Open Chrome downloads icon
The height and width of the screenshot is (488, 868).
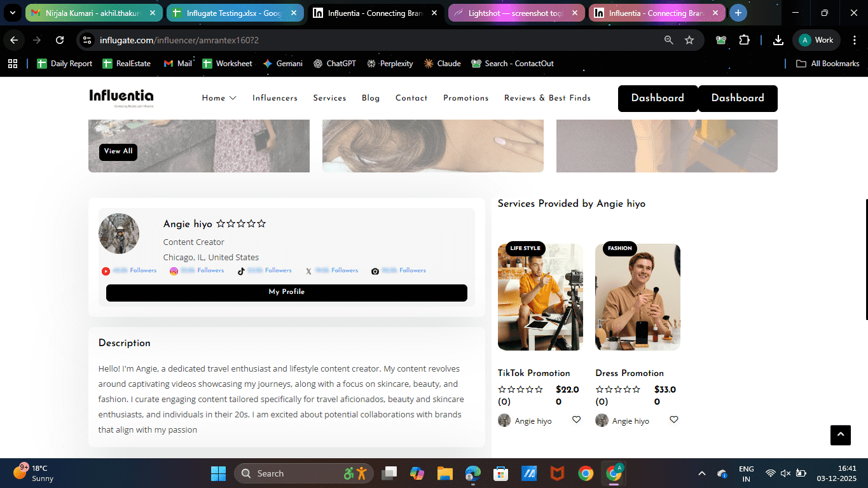(x=778, y=40)
